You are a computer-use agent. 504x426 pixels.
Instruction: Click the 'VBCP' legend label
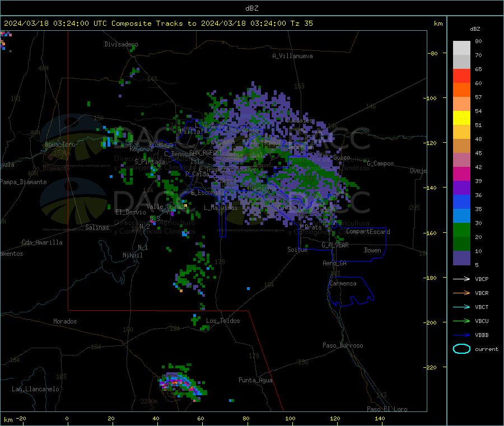coord(482,279)
